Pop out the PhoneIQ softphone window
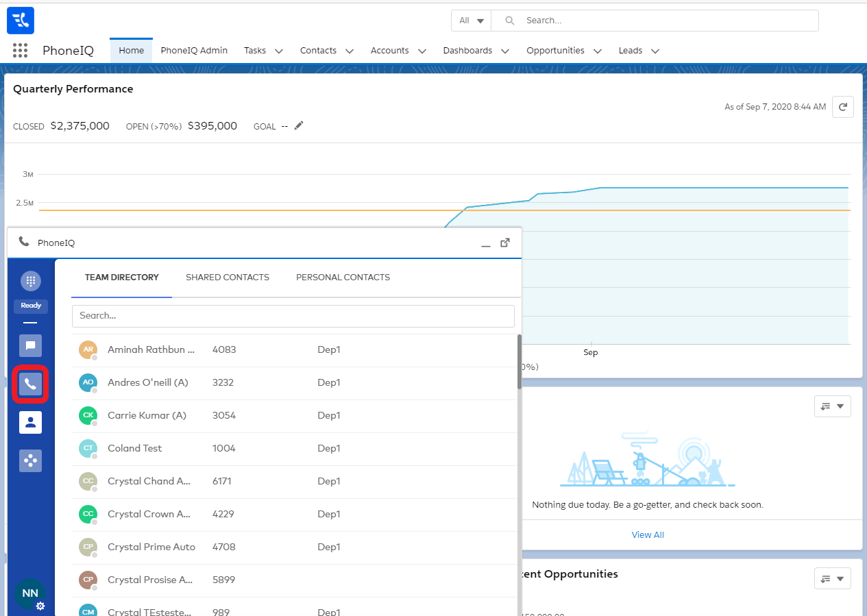Screen dimensions: 867x616 pyautogui.click(x=505, y=243)
